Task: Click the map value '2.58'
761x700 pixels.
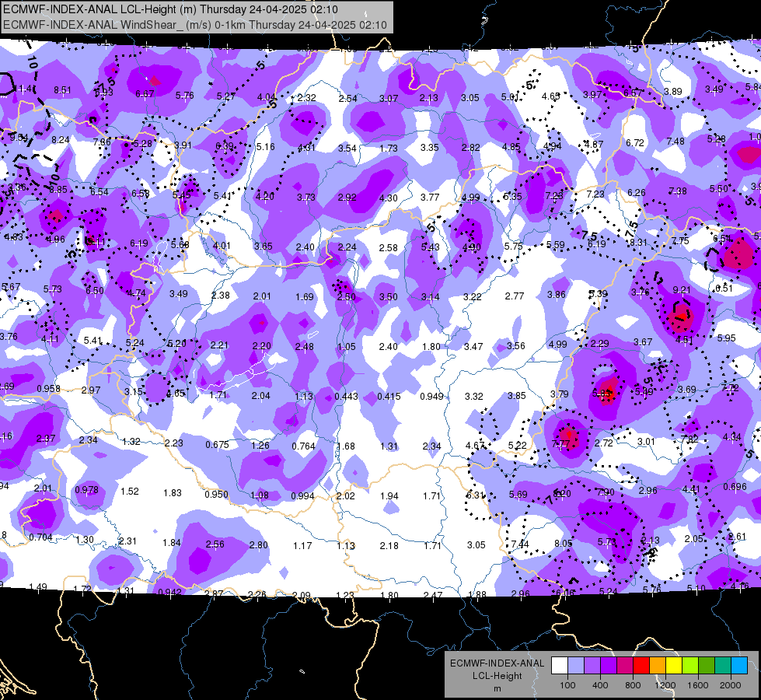Action: (388, 248)
